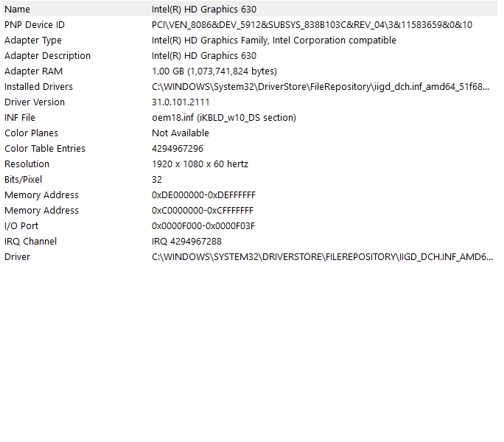Click the 31.0.101.2111 driver version value
This screenshot has height=442, width=504.
pyautogui.click(x=181, y=102)
